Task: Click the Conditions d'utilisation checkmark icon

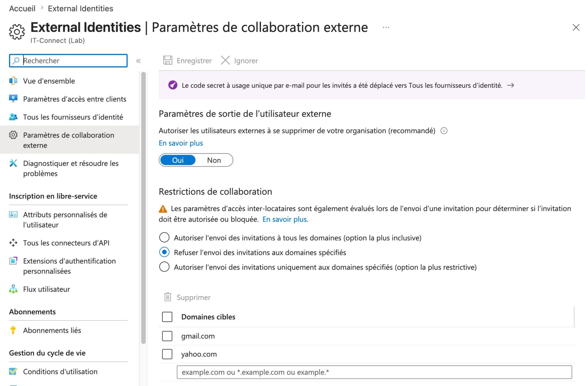Action: click(x=13, y=371)
